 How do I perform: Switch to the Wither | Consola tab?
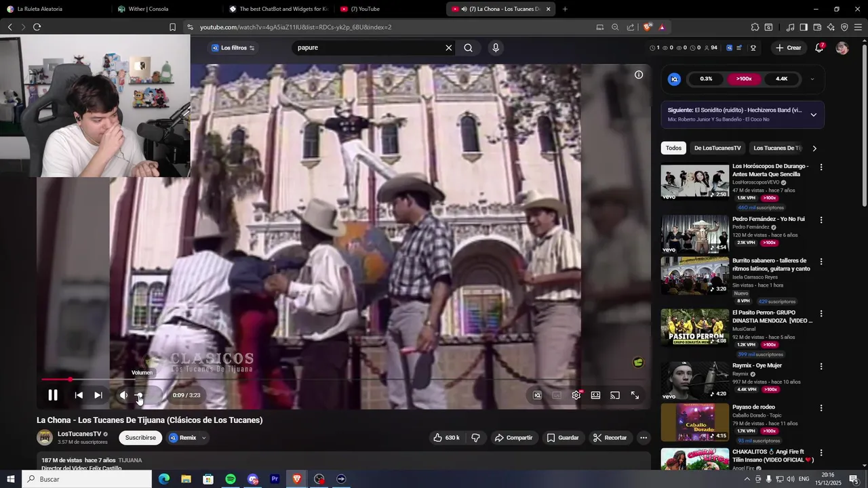coord(165,9)
